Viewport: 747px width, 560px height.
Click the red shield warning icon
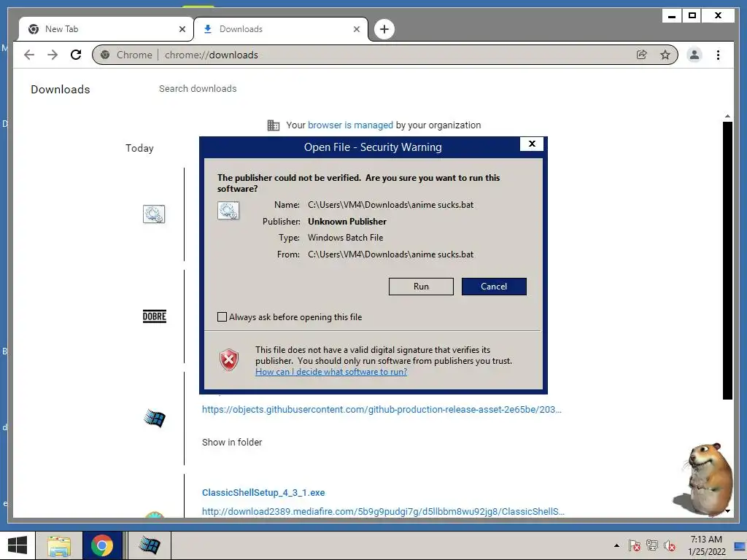point(228,360)
